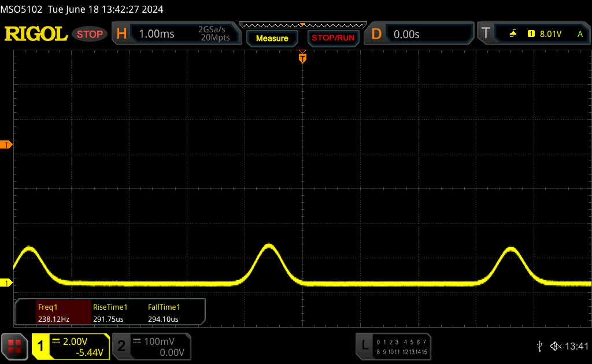The height and width of the screenshot is (364, 592).
Task: Click the USB connection status icon
Action: pos(539,346)
